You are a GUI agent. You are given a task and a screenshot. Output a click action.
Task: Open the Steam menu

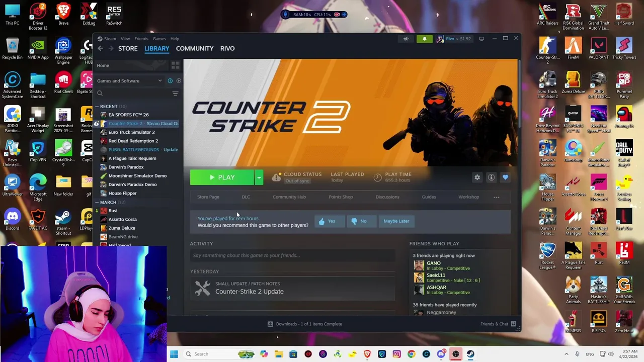click(110, 39)
